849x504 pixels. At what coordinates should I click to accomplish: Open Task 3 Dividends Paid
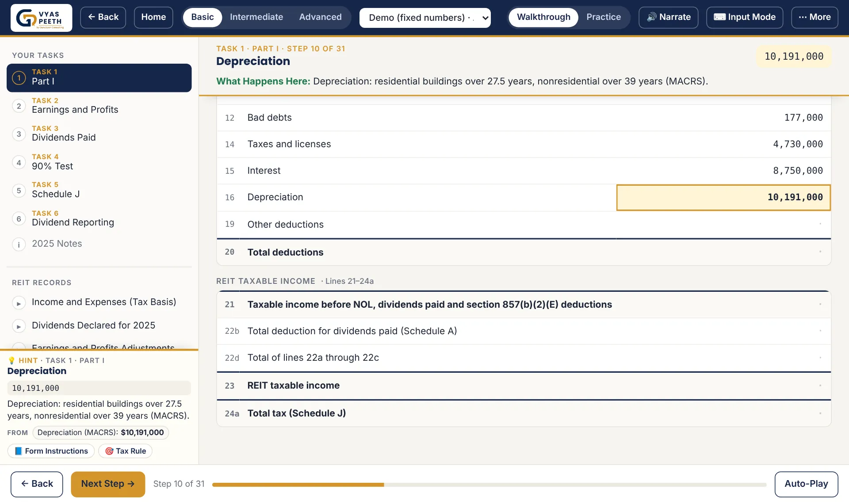point(99,134)
